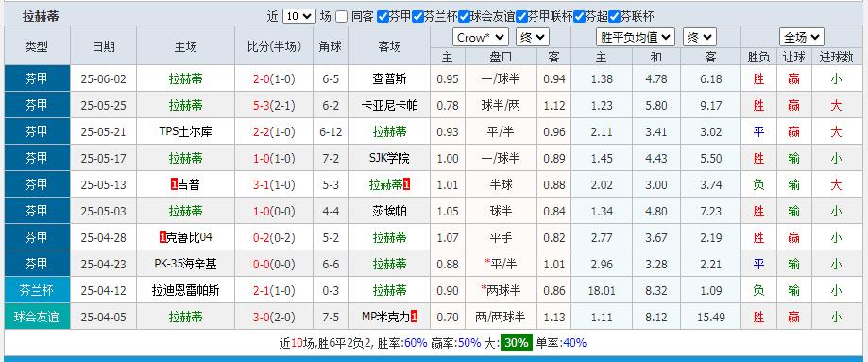This screenshot has height=362, width=868.
Task: Click corner count 6-12
Action: point(331,132)
